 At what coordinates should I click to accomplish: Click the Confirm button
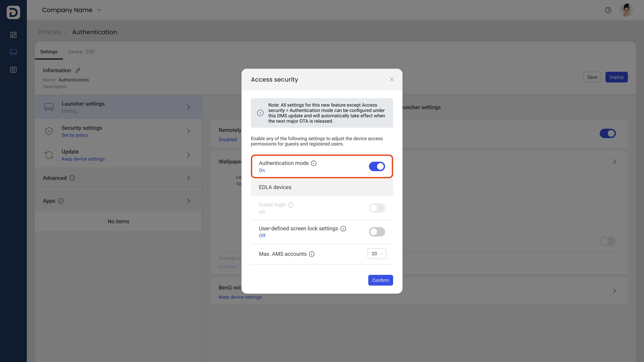380,280
